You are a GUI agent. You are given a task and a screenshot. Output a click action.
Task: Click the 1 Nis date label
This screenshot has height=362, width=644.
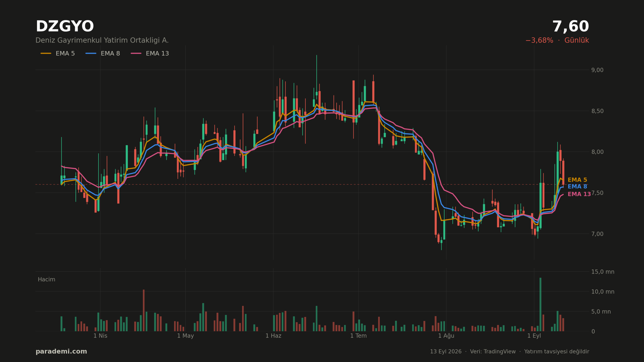pos(100,336)
